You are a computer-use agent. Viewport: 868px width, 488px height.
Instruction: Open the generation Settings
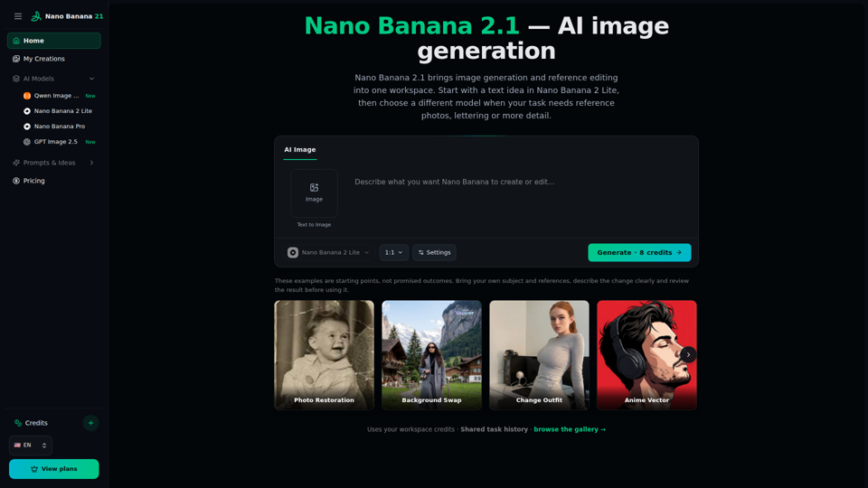pos(435,252)
